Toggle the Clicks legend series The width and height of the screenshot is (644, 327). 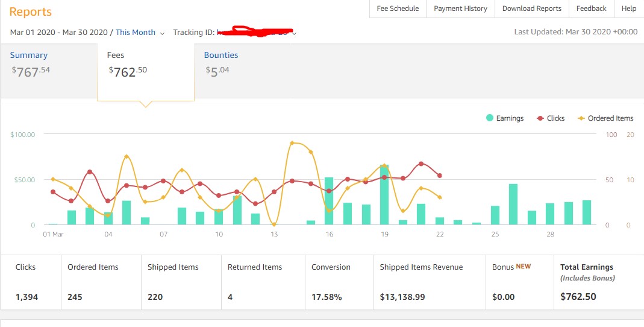[x=550, y=118]
